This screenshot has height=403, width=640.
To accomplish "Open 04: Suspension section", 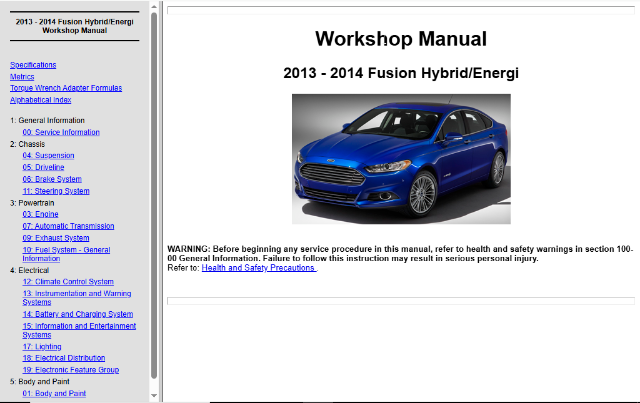I will [49, 156].
